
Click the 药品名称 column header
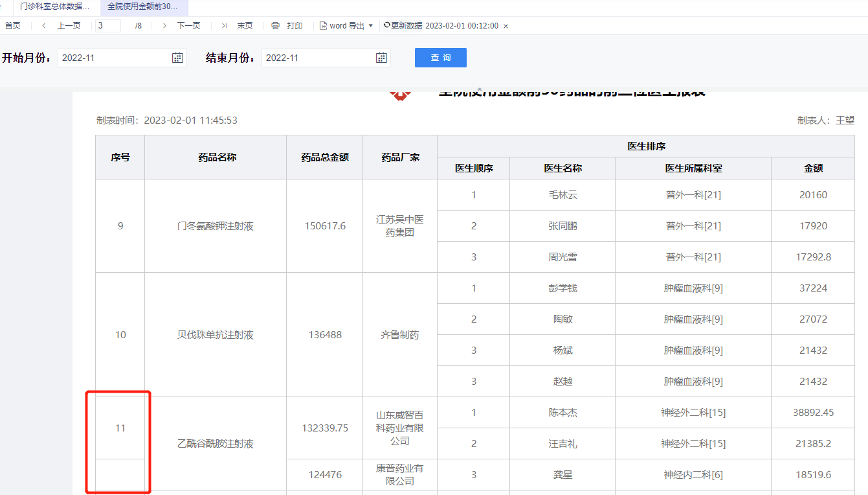(x=217, y=157)
